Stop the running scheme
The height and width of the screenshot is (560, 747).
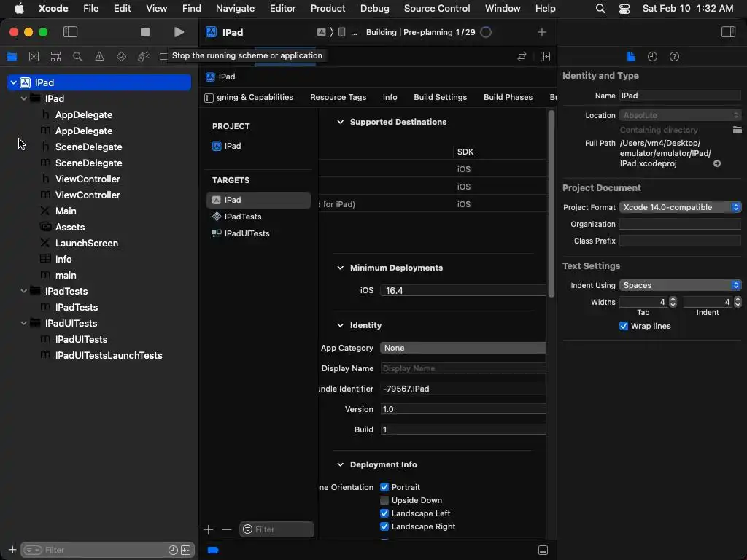145,32
